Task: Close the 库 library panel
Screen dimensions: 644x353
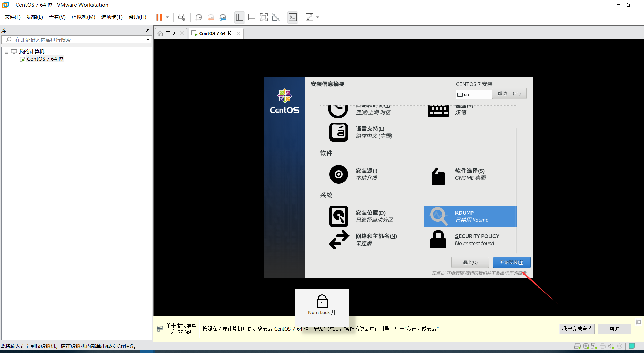Action: click(148, 30)
